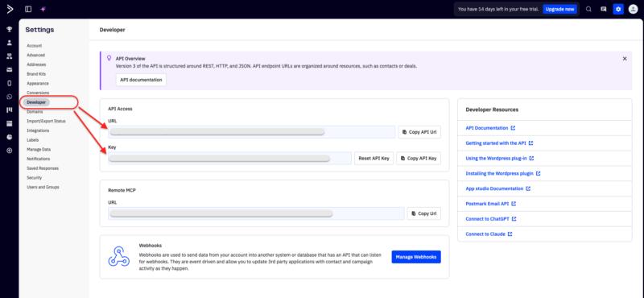Click Reset API Key
Image resolution: width=644 pixels, height=298 pixels.
(374, 158)
